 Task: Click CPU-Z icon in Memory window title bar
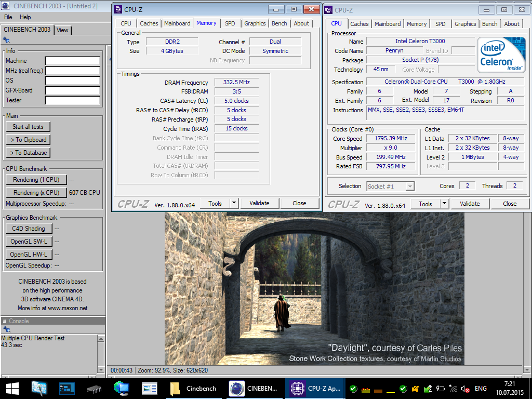118,9
